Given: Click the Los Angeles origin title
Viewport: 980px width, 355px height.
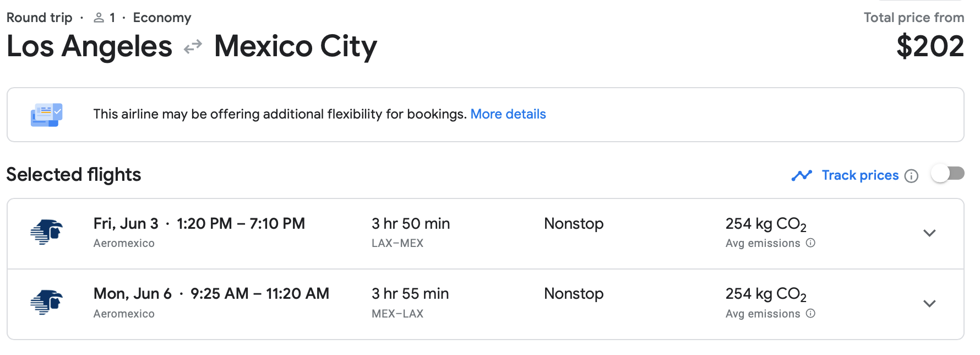Looking at the screenshot, I should coord(89,46).
